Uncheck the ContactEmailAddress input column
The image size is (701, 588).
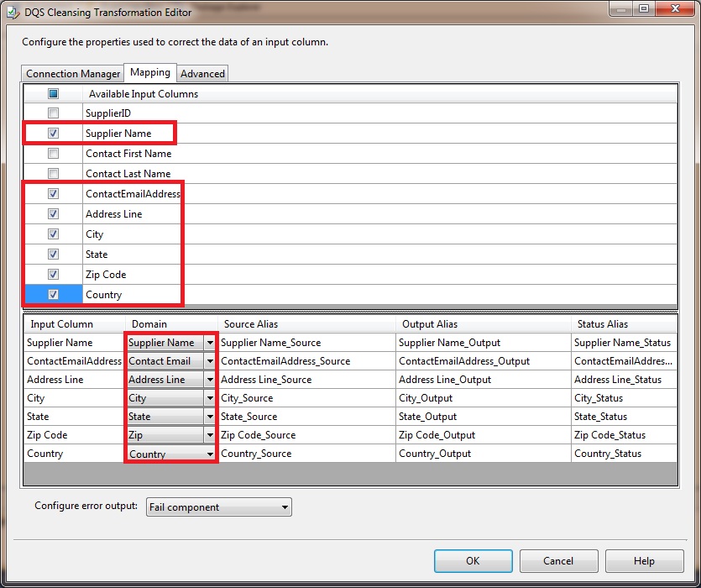[53, 193]
